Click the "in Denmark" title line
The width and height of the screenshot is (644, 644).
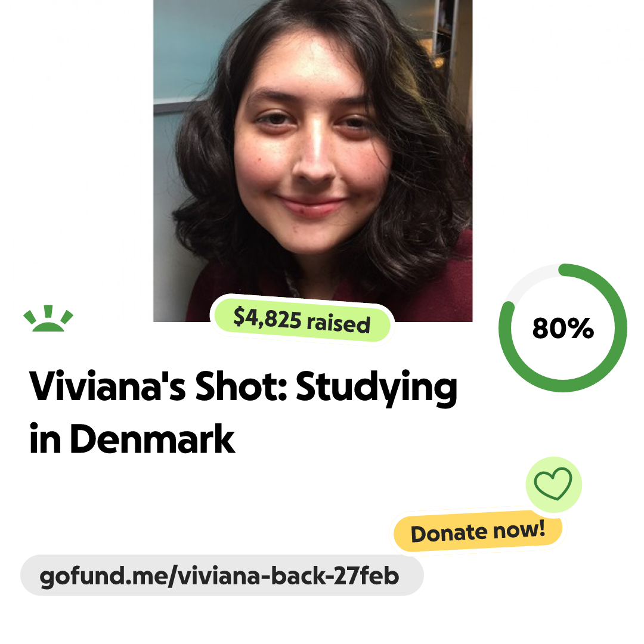click(132, 439)
